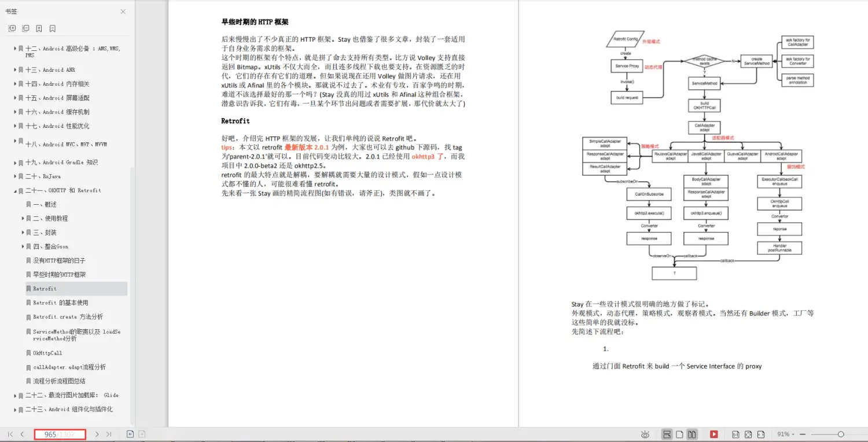Adjust the zoom slider handle
Viewport: 868px width, 442px height.
point(841,434)
